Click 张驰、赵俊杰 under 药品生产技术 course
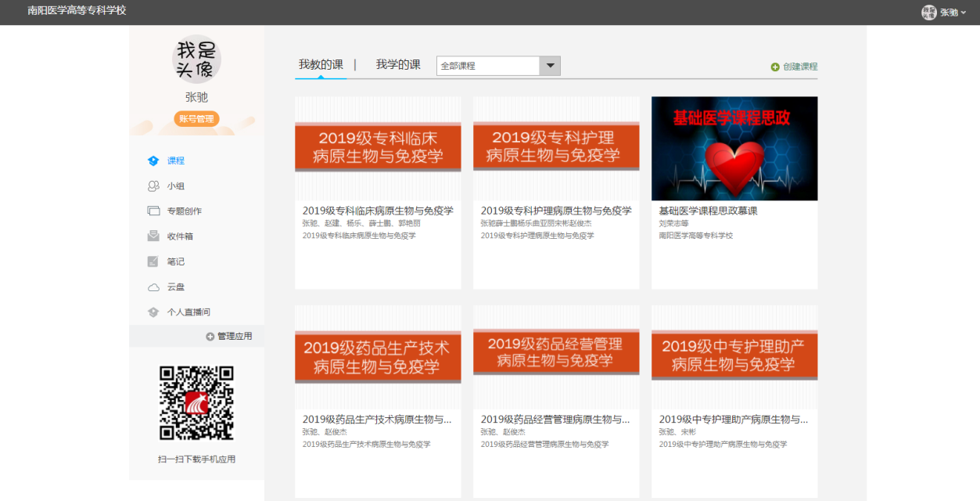This screenshot has width=980, height=501. point(325,432)
